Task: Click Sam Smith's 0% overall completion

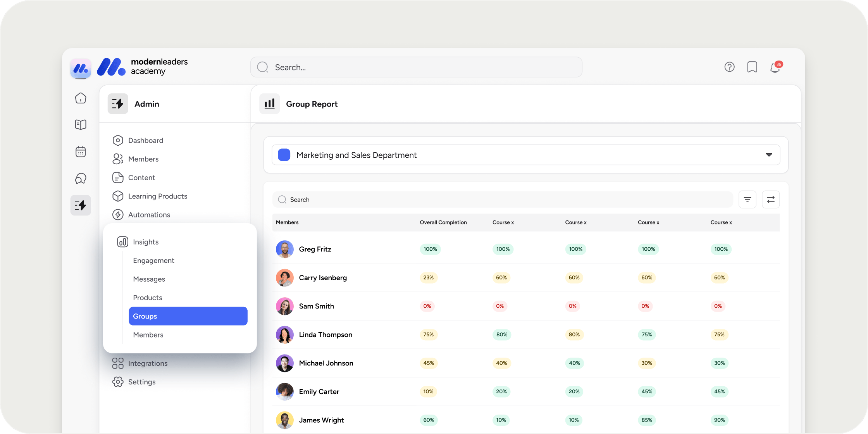Action: pos(427,306)
